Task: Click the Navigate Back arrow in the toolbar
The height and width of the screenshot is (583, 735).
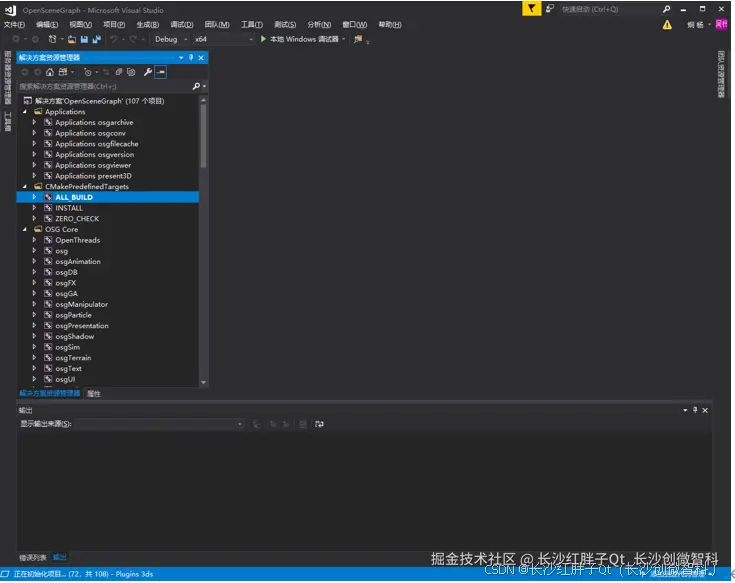Action: click(16, 39)
